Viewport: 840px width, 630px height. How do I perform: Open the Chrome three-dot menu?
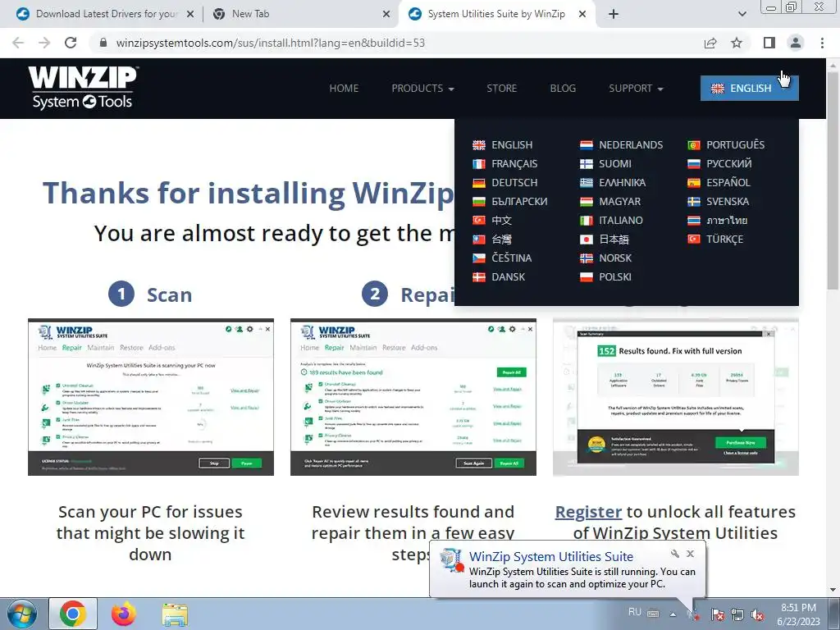822,43
